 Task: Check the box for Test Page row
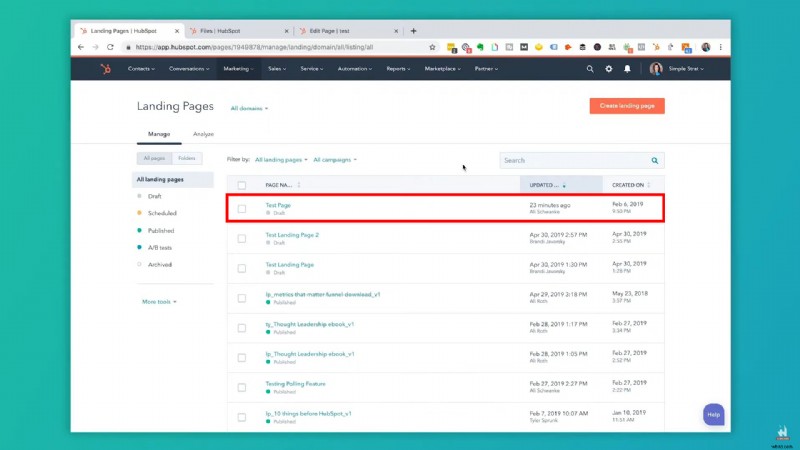tap(242, 208)
